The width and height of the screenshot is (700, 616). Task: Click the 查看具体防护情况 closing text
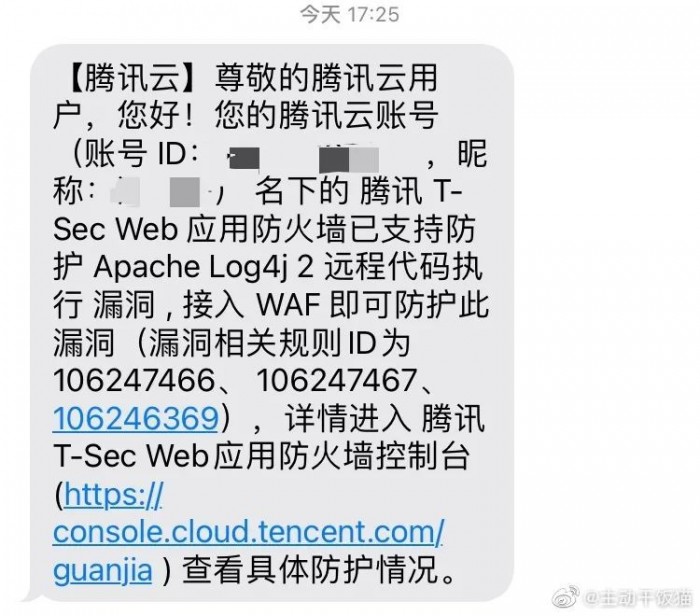click(x=310, y=570)
